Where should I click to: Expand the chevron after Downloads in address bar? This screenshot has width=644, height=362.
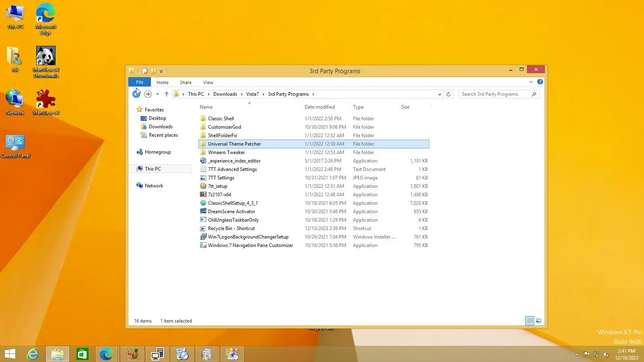click(x=242, y=94)
